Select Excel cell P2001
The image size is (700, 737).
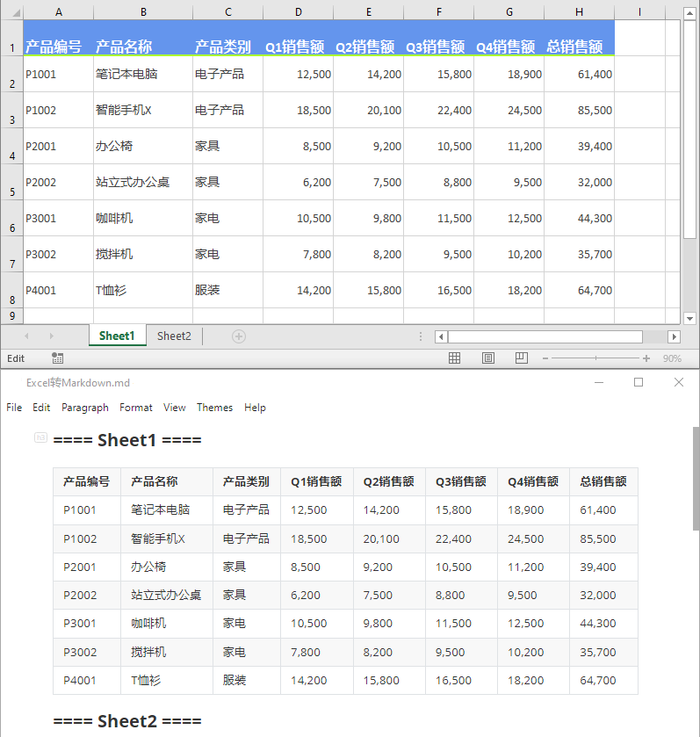pos(59,146)
